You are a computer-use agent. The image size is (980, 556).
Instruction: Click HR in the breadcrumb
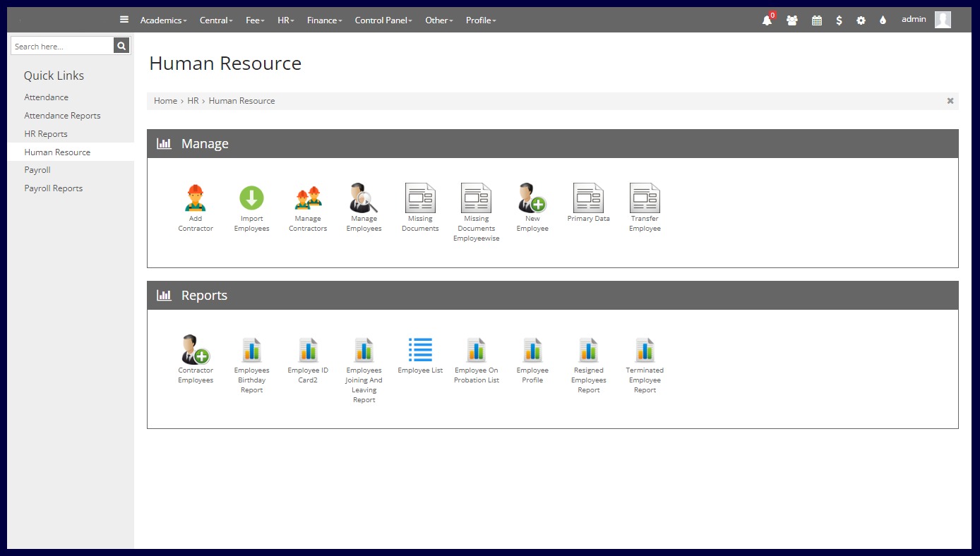tap(193, 101)
